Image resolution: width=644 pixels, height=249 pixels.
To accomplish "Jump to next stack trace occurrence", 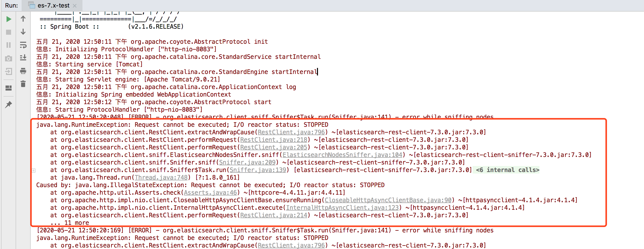I will pyautogui.click(x=23, y=32).
